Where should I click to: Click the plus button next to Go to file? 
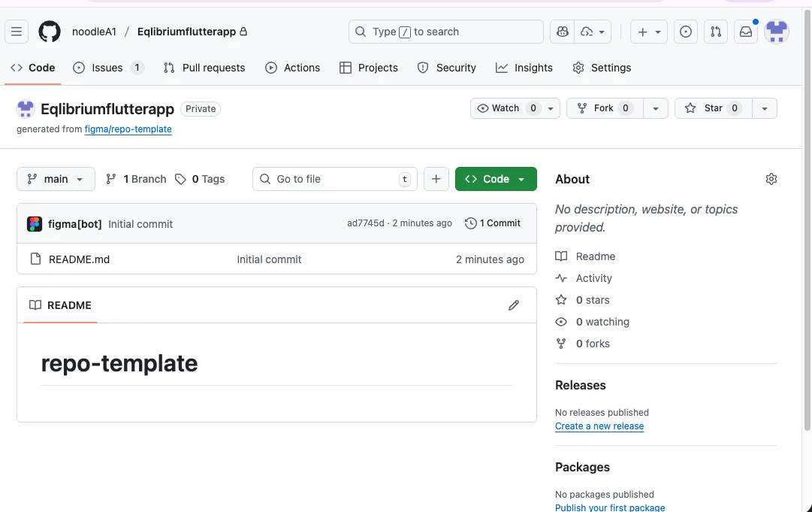[436, 179]
